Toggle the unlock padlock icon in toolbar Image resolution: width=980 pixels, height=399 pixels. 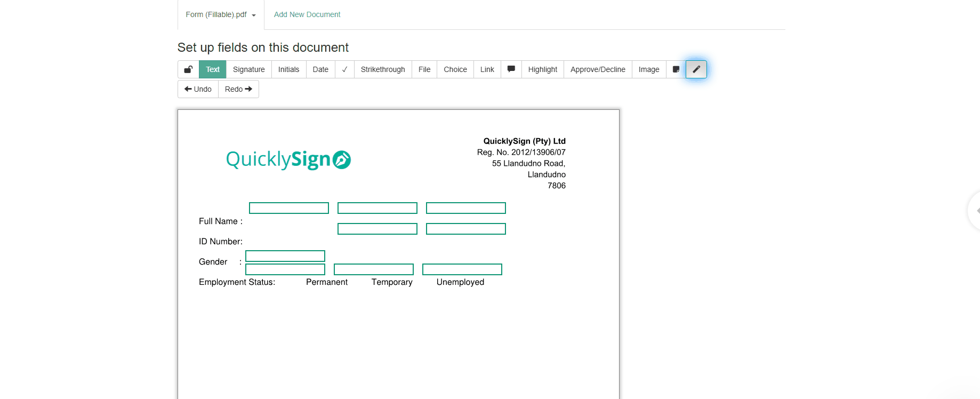[188, 69]
